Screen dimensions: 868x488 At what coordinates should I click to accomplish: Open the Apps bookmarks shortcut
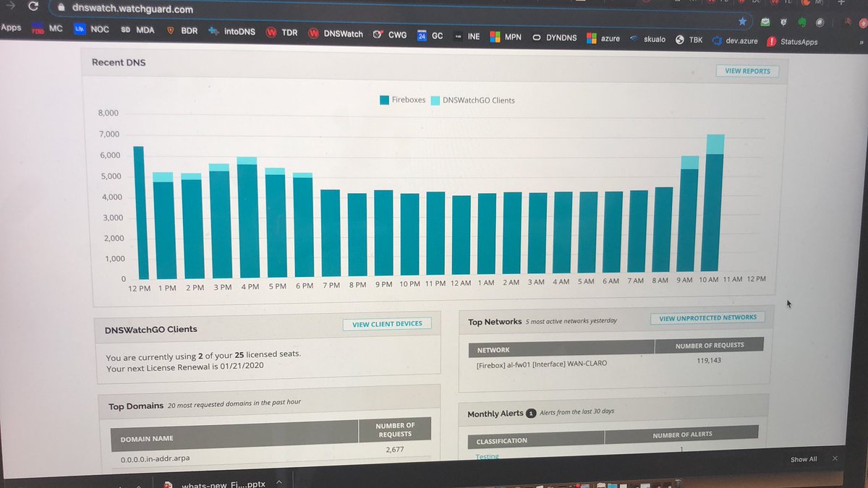click(x=11, y=27)
